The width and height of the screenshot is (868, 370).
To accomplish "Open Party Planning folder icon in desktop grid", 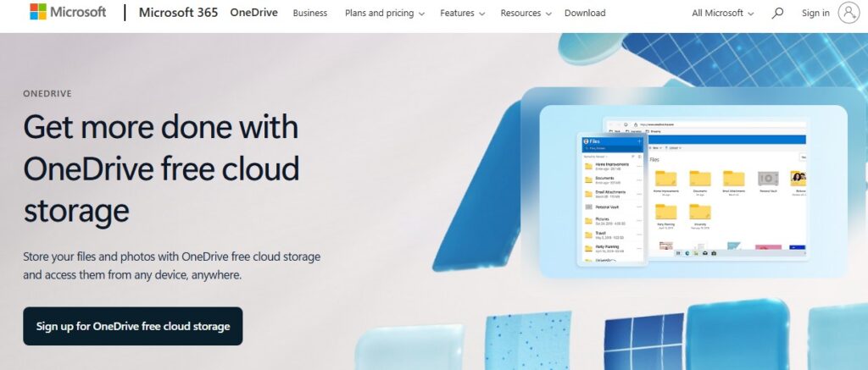I will pyautogui.click(x=666, y=213).
